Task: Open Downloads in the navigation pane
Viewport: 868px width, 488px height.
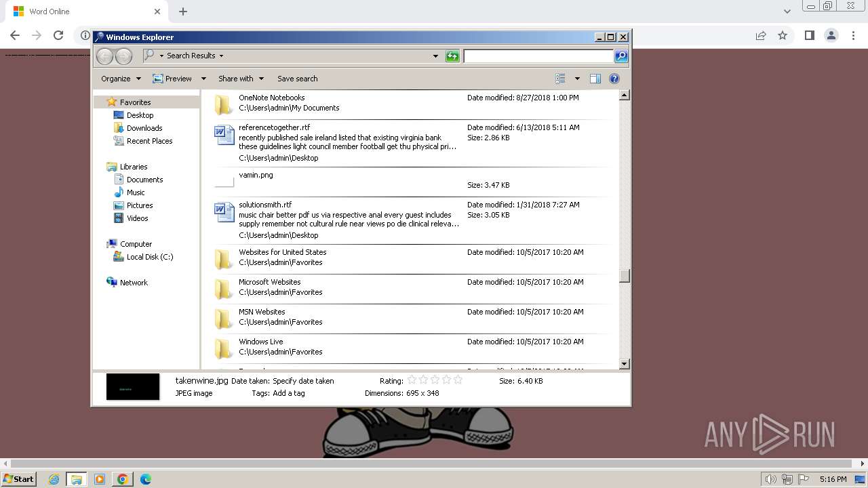Action: click(144, 128)
